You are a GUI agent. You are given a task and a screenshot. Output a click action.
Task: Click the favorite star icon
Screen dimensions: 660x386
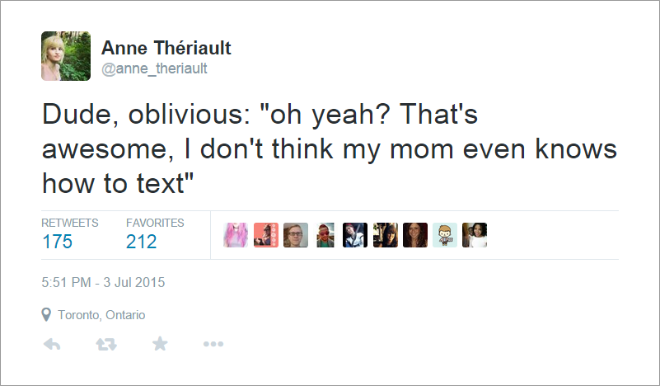160,344
